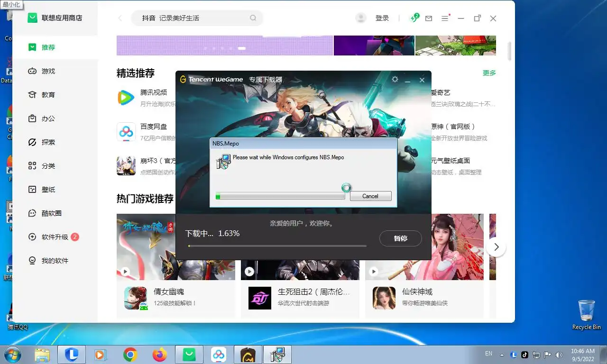Minimize the WeGame downloader window

pyautogui.click(x=407, y=81)
